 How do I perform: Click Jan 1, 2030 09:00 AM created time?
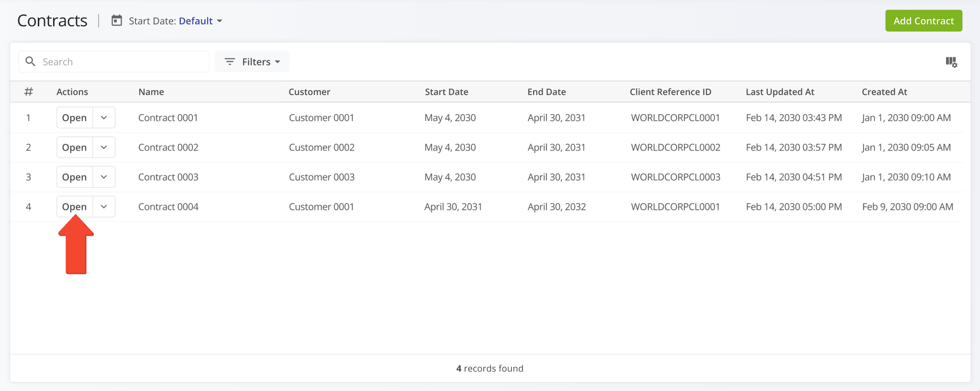point(906,118)
